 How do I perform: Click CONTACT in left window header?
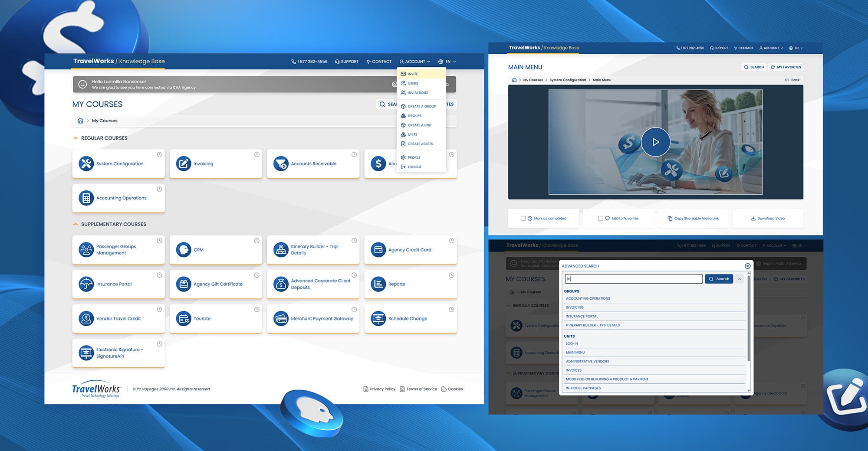point(379,62)
